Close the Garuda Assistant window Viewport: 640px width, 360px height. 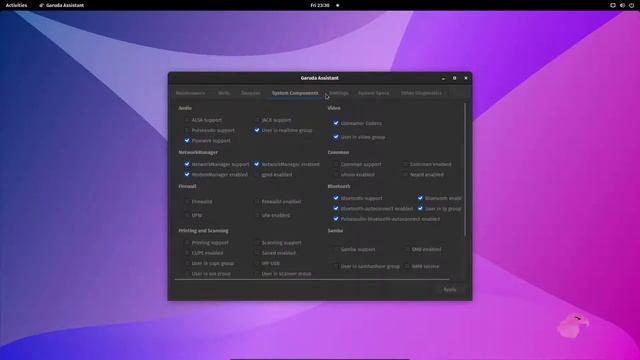click(x=466, y=78)
